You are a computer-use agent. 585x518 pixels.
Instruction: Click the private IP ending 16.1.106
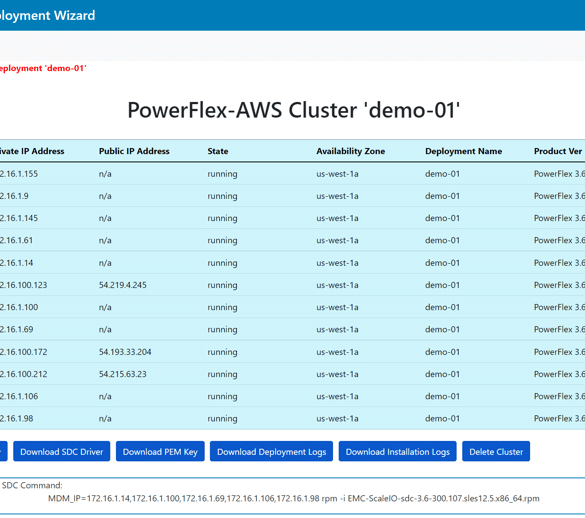[19, 396]
